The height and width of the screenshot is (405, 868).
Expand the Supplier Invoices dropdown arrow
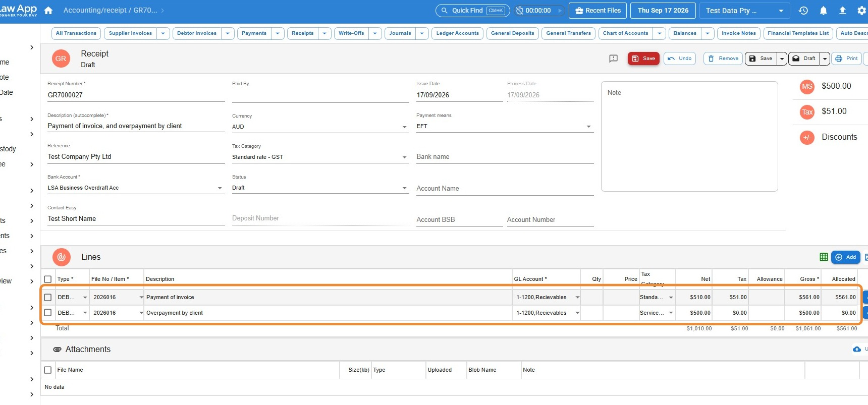(x=162, y=33)
